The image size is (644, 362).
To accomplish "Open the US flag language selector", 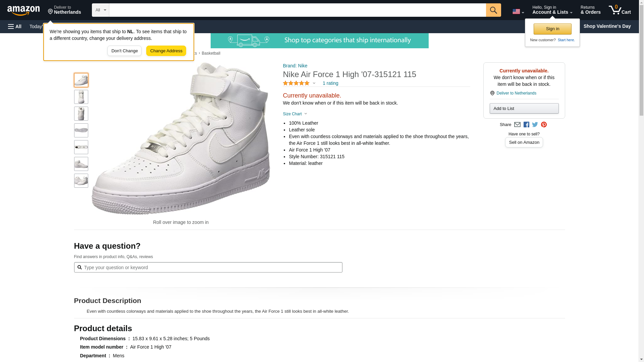I will coord(518,12).
